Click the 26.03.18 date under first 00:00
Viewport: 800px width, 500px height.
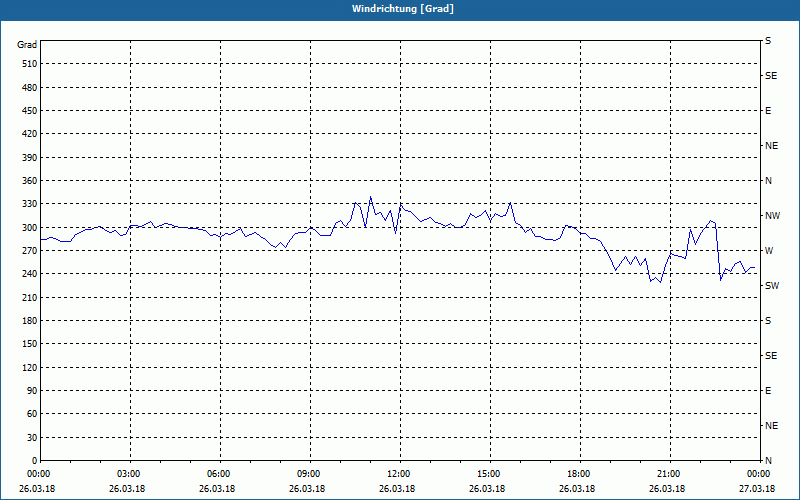pos(37,489)
